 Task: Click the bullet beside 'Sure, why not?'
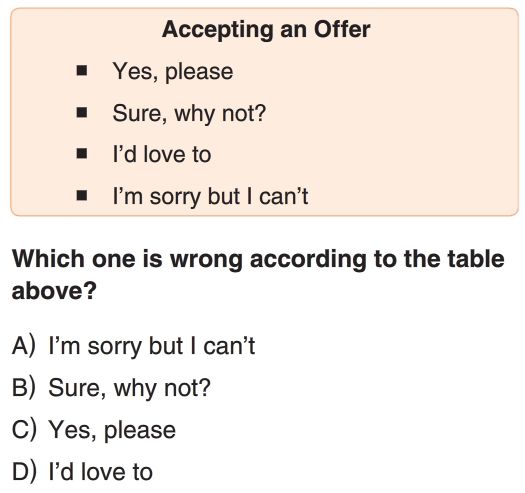(x=82, y=113)
